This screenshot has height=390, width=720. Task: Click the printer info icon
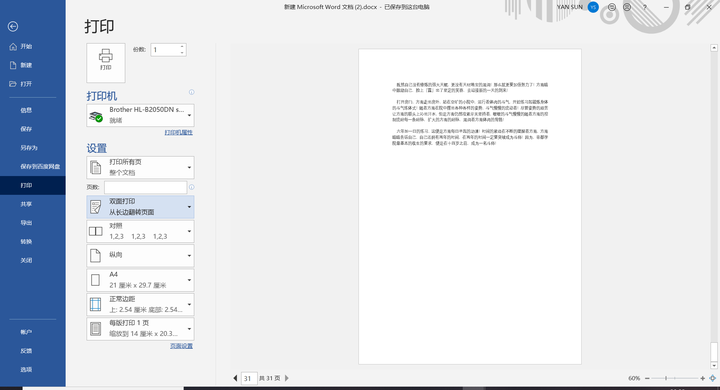point(191,92)
